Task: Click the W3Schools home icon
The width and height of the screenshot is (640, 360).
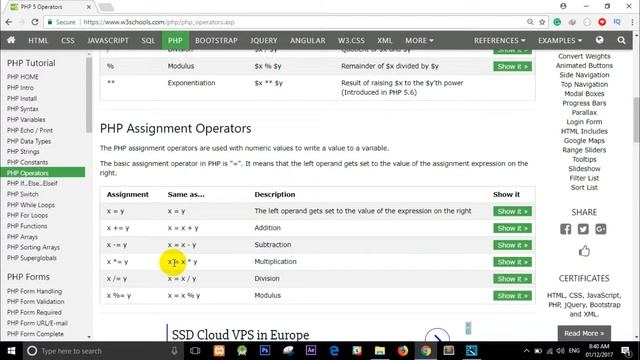Action: (11, 40)
